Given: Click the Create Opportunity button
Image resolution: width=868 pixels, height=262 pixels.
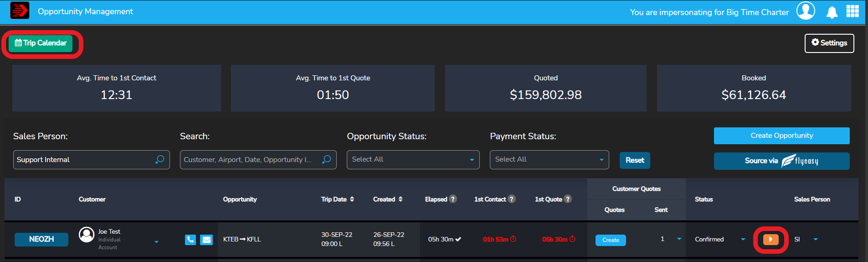Looking at the screenshot, I should point(781,136).
